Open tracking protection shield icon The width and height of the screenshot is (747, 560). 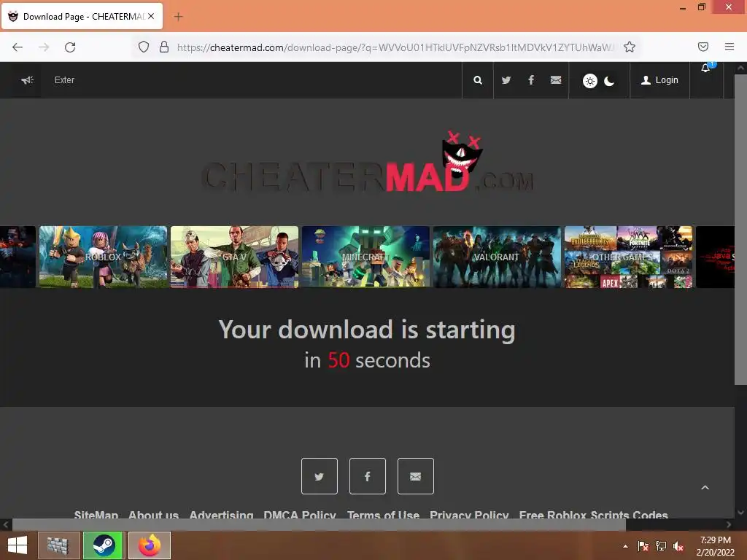click(144, 47)
